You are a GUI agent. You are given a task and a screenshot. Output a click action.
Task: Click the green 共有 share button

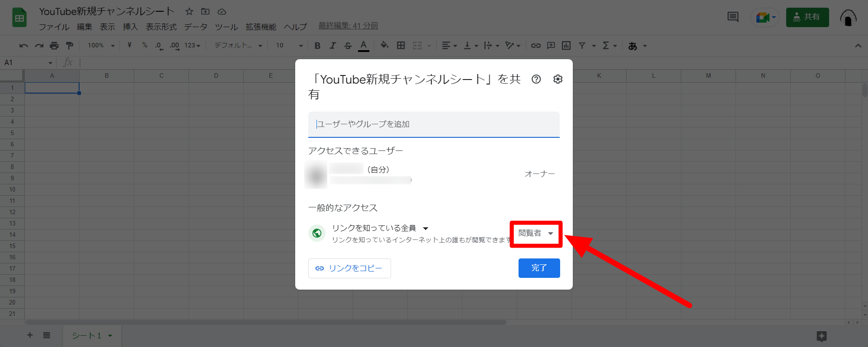coord(807,17)
